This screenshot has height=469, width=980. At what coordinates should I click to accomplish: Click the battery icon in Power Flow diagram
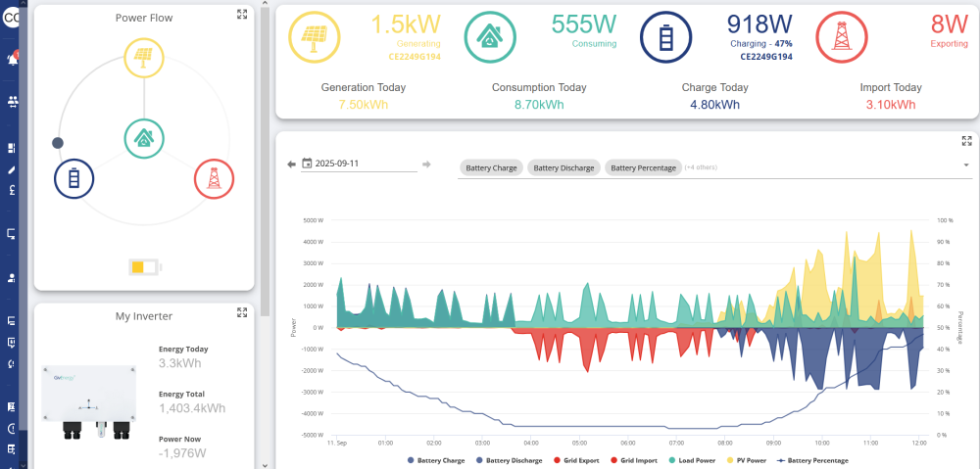[x=74, y=178]
